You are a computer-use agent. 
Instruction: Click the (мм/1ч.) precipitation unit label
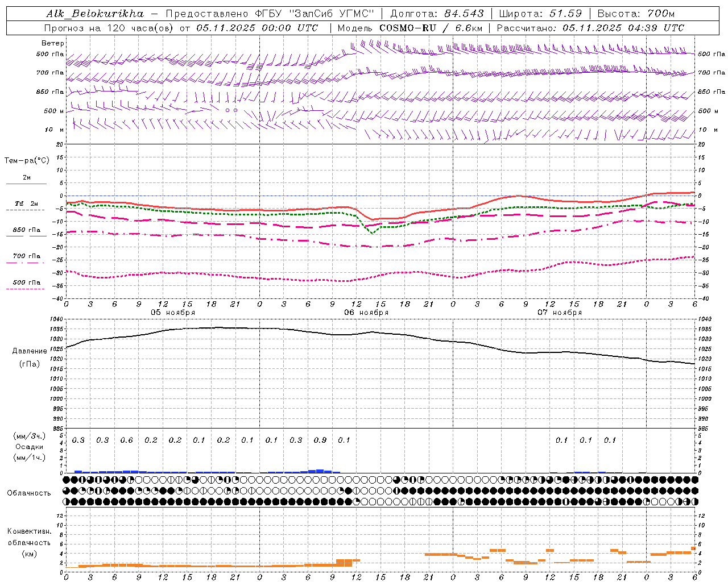[30, 458]
